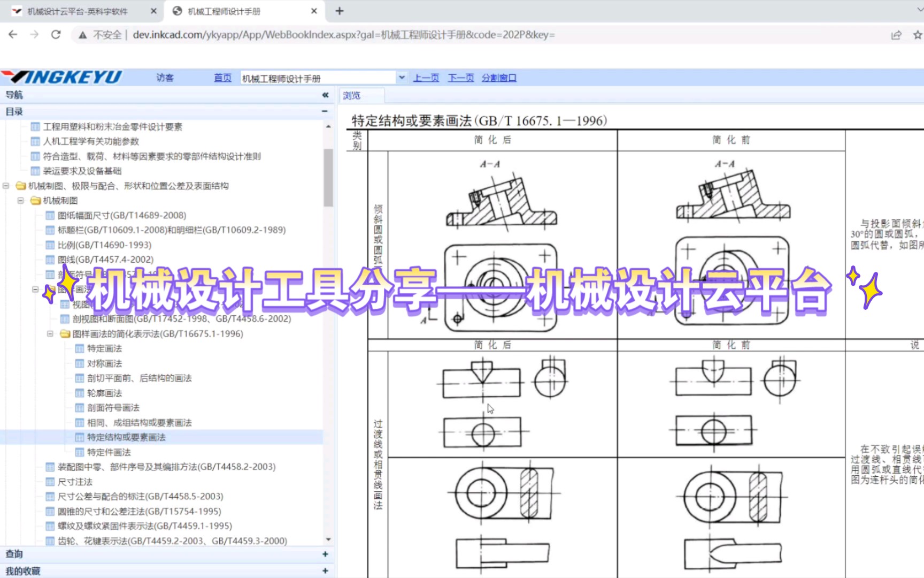Go to 上一页 previous page
The width and height of the screenshot is (924, 578).
coord(426,78)
